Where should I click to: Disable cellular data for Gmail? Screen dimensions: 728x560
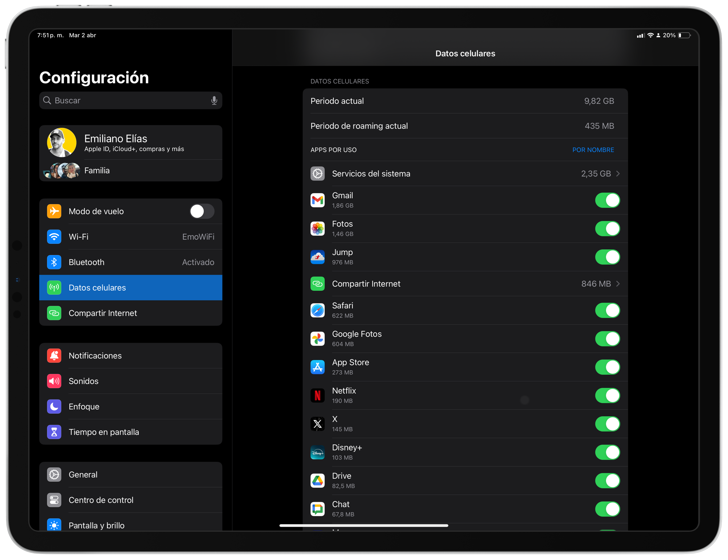click(x=608, y=200)
